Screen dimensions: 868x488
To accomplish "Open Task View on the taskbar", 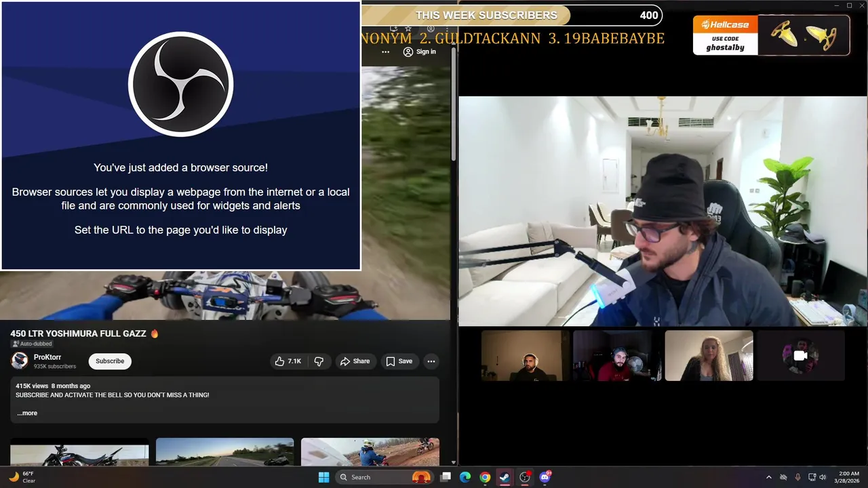I will tap(446, 477).
